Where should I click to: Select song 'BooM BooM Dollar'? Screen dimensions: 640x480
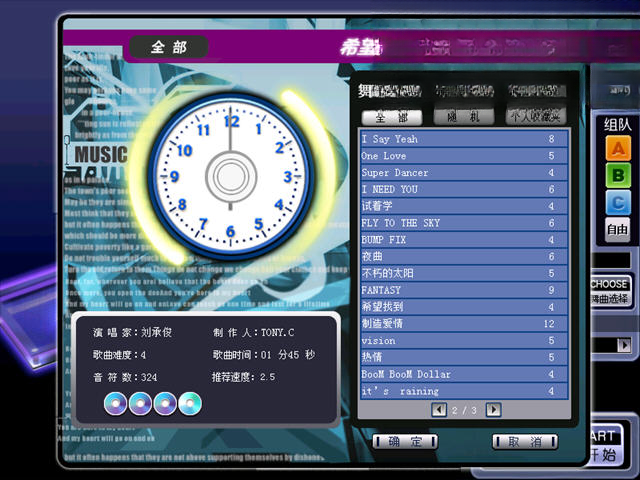point(464,374)
